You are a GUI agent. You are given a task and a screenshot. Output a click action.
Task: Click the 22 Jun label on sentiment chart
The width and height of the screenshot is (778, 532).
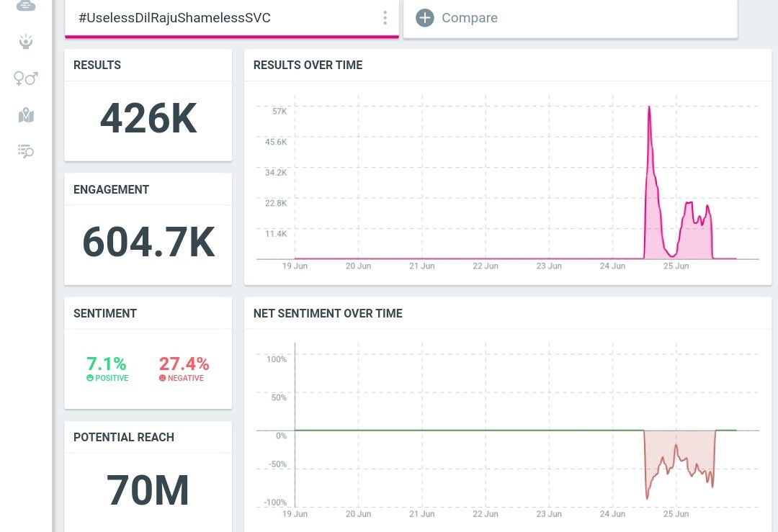point(486,514)
